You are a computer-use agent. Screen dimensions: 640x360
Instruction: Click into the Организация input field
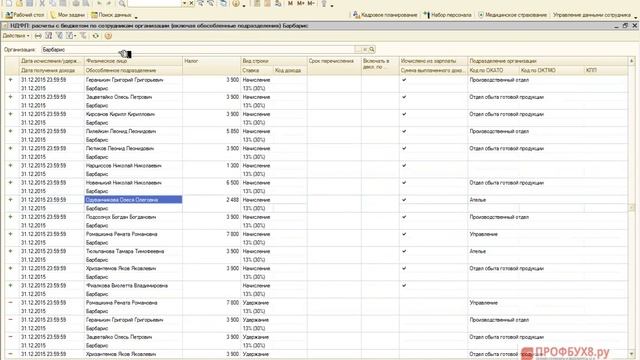click(x=198, y=49)
